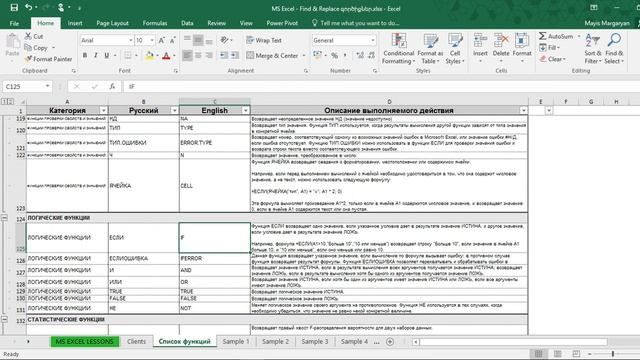Toggle Merge & Center

273,56
